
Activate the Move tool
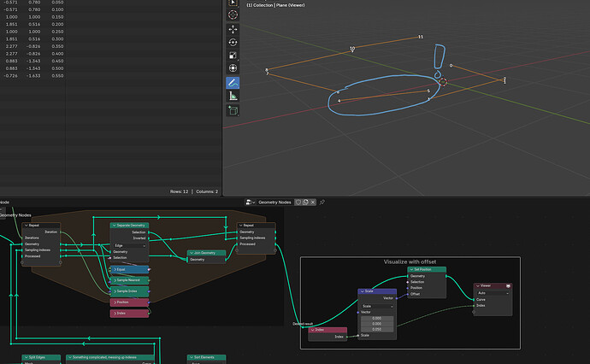click(x=233, y=29)
